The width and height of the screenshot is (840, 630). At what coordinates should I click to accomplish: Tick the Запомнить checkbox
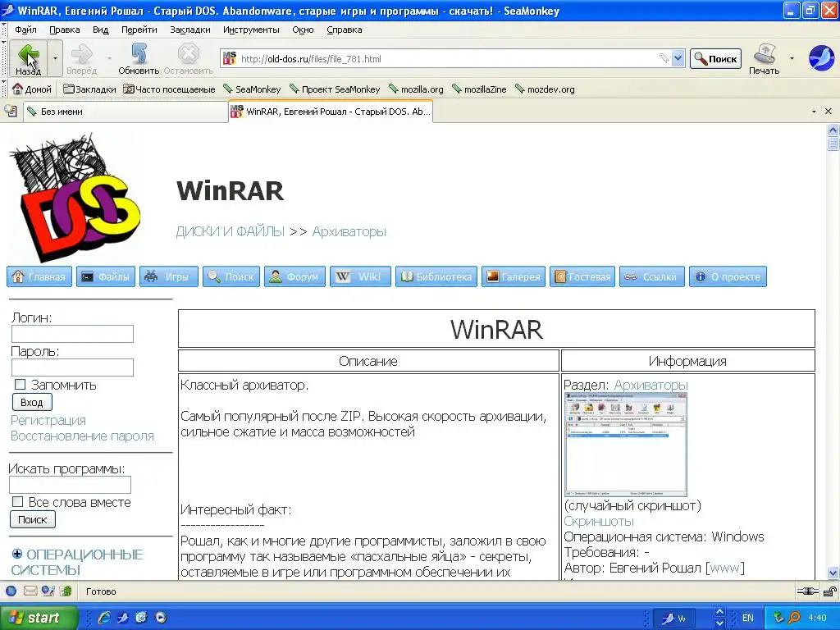click(x=20, y=384)
